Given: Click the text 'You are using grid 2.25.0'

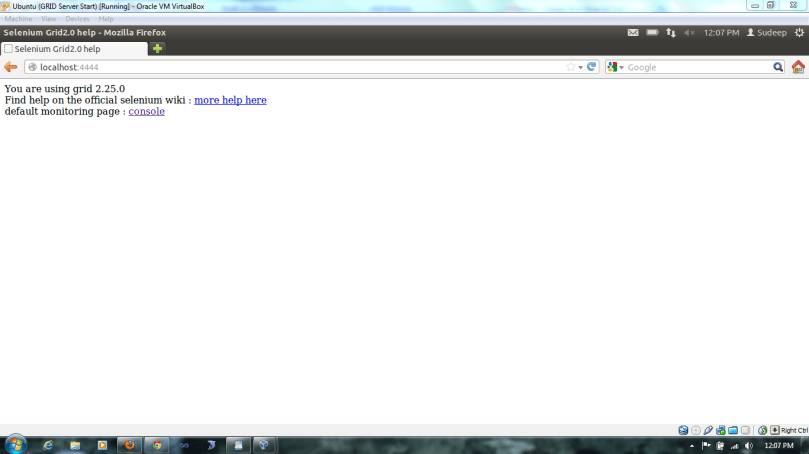Looking at the screenshot, I should tap(64, 89).
